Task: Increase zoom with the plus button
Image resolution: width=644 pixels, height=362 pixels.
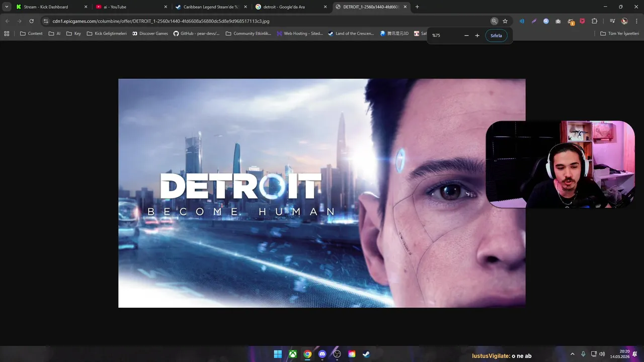Action: tap(477, 36)
